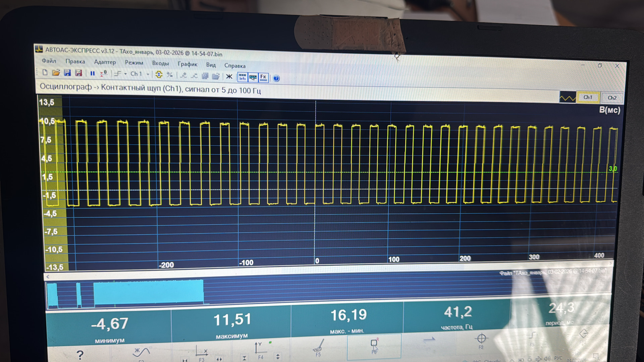Open the График menu
Image resolution: width=644 pixels, height=362 pixels.
pos(187,64)
